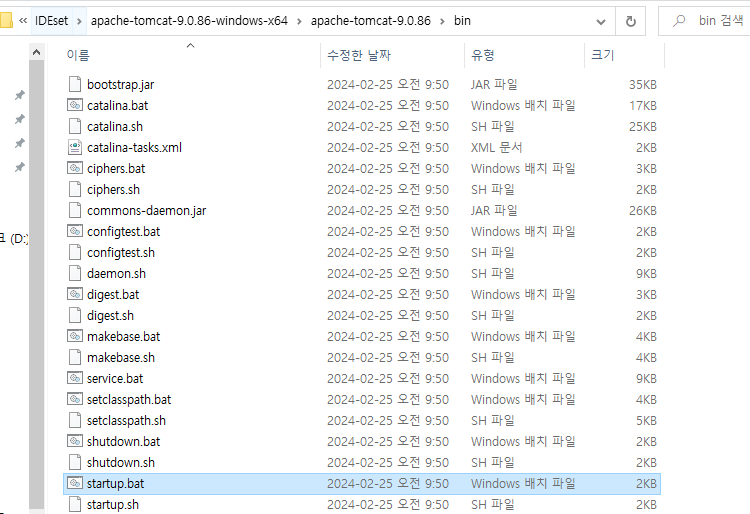Click the makebase.sh file icon
Image resolution: width=750 pixels, height=514 pixels.
(x=75, y=358)
